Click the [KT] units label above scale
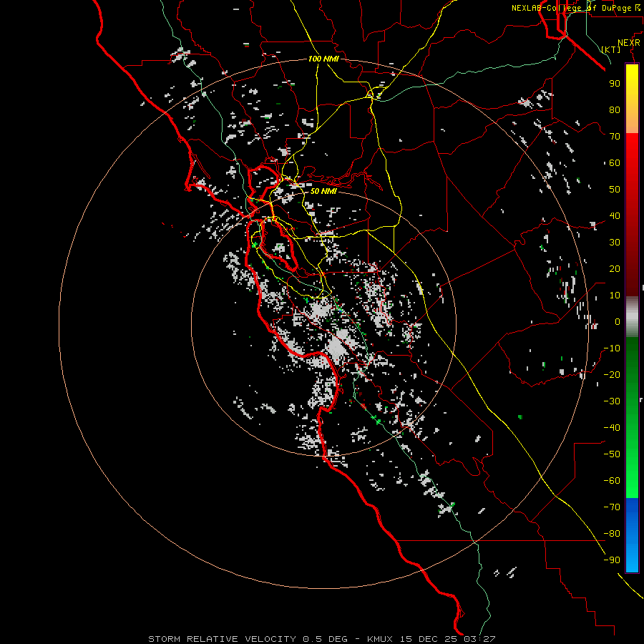 coord(610,49)
